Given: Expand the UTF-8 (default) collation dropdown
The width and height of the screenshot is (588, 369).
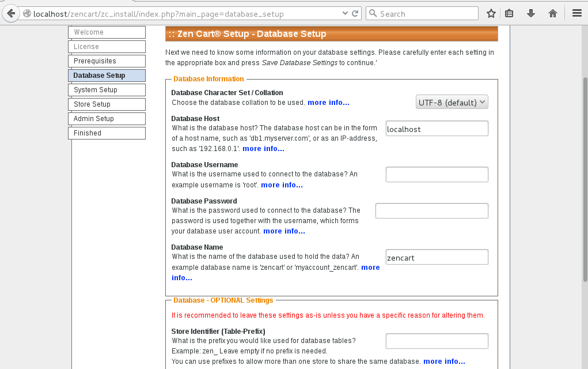Looking at the screenshot, I should pyautogui.click(x=452, y=102).
